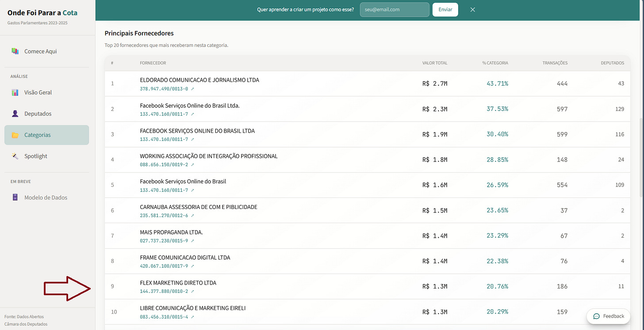Click the 43.71% category value

(497, 83)
